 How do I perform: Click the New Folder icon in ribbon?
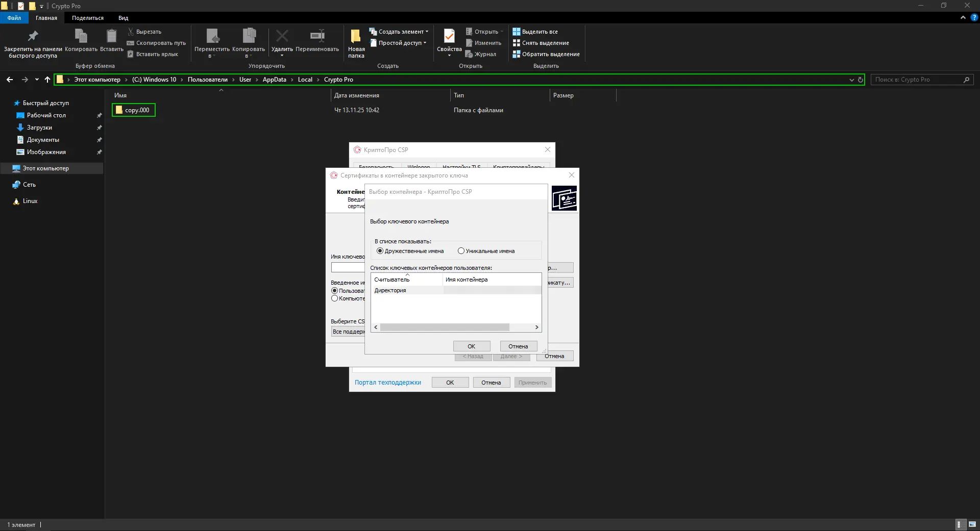pyautogui.click(x=356, y=36)
